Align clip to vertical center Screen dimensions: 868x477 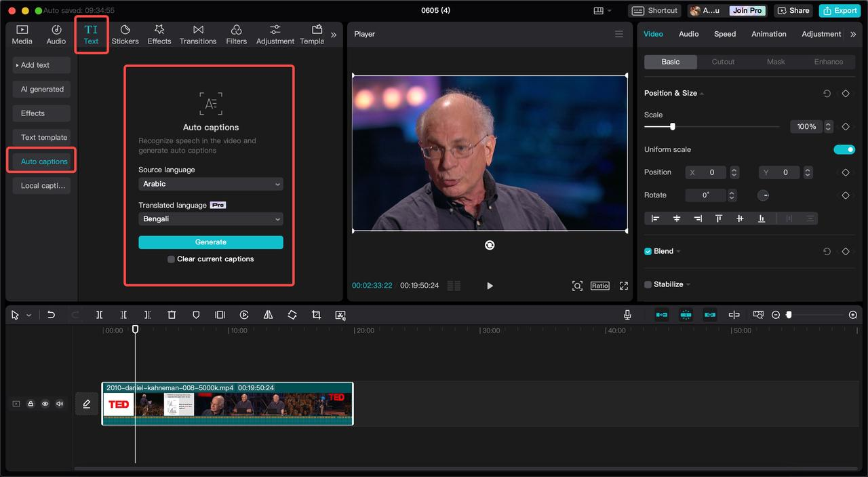(740, 218)
